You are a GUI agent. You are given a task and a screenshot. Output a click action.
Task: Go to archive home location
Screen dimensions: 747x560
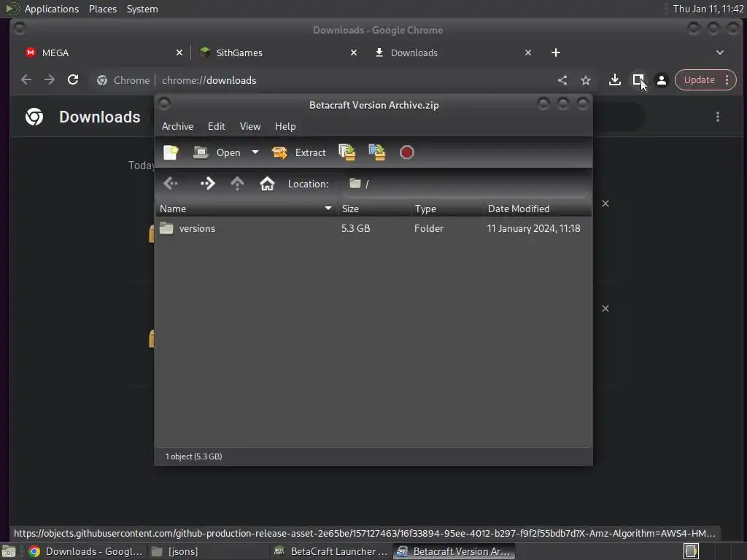(267, 183)
